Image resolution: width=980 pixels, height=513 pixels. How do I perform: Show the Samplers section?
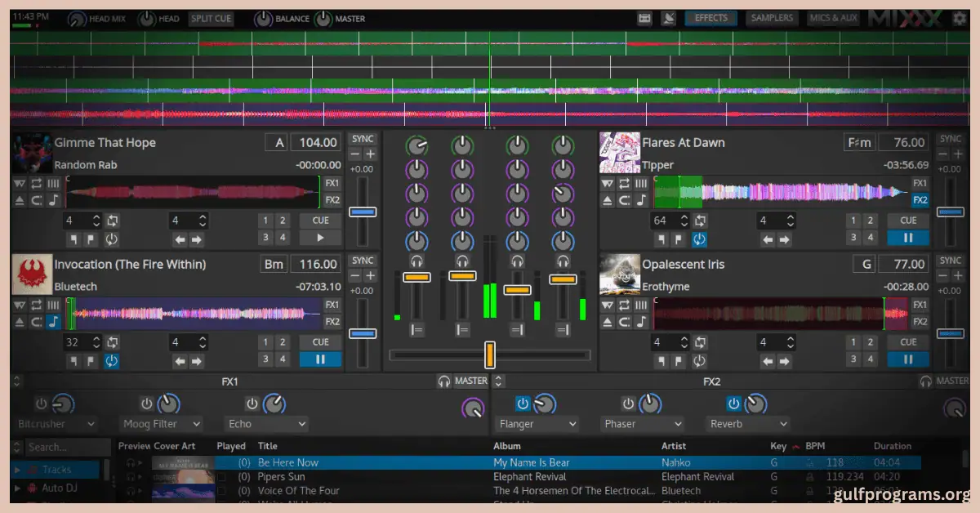point(772,18)
